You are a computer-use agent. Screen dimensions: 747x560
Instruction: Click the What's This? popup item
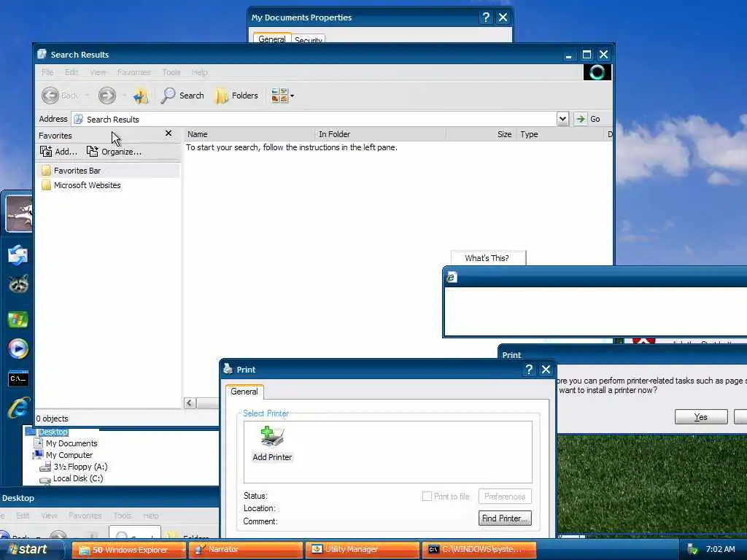pyautogui.click(x=487, y=258)
